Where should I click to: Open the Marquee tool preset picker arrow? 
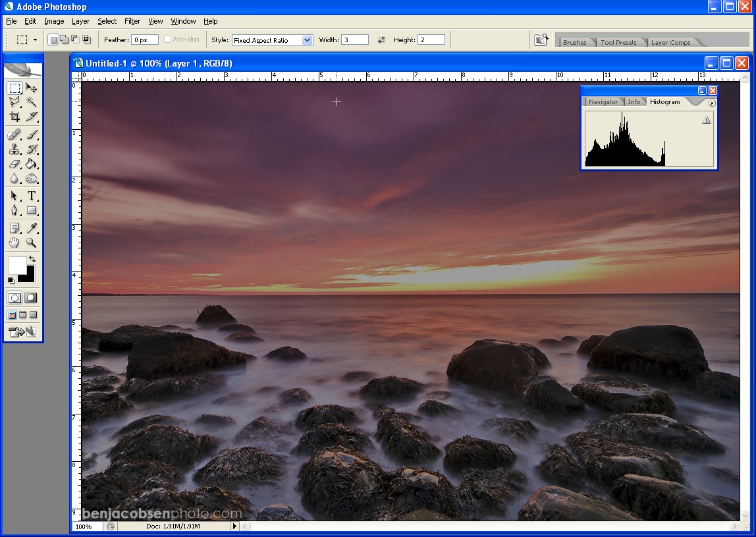[35, 40]
